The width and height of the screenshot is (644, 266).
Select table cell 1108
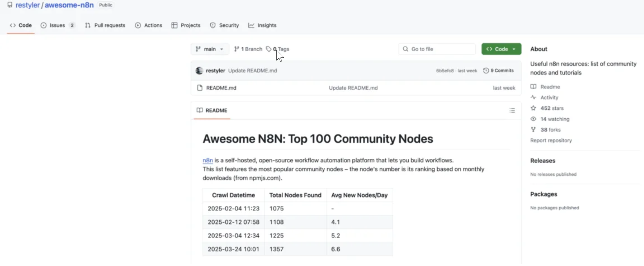pyautogui.click(x=295, y=222)
